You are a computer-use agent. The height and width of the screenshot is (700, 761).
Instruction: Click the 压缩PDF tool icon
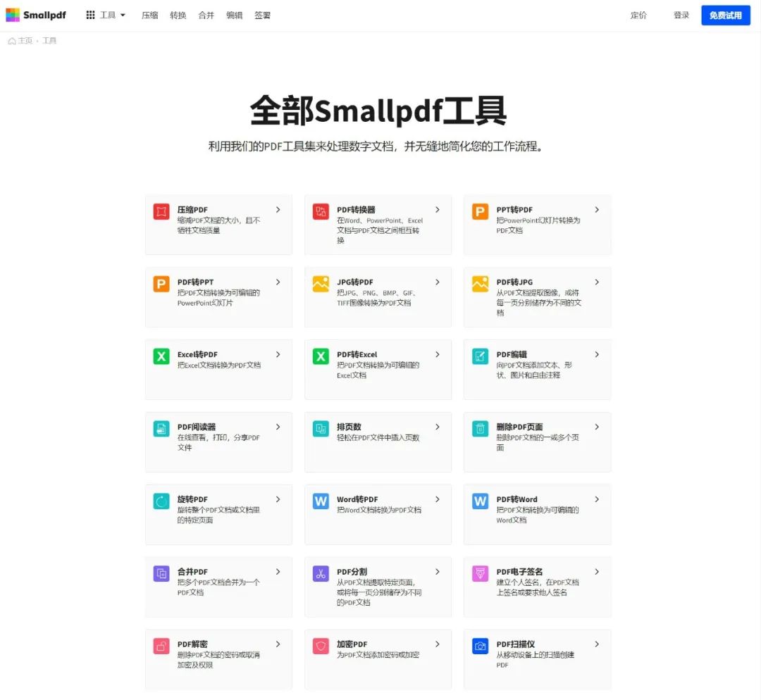point(161,211)
